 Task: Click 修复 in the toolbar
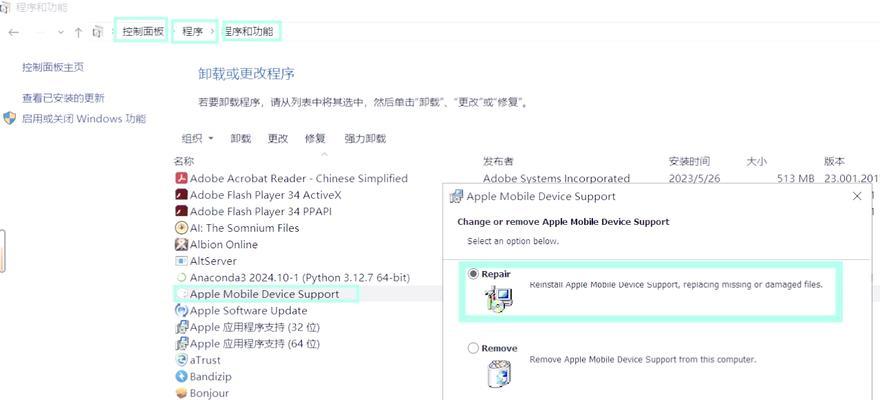coord(315,139)
